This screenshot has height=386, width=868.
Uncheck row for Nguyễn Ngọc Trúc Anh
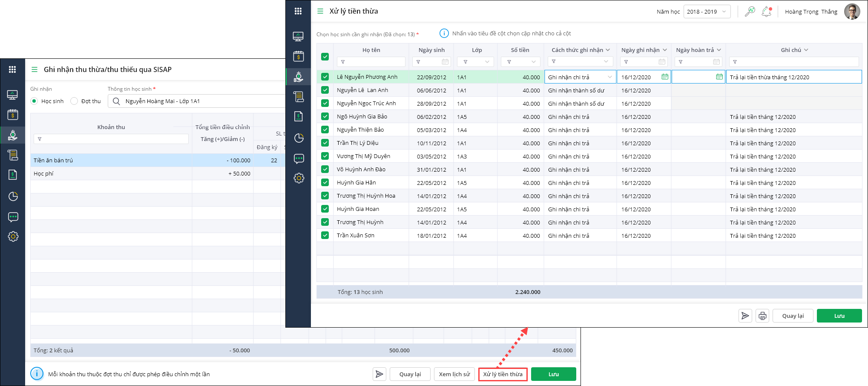point(325,103)
